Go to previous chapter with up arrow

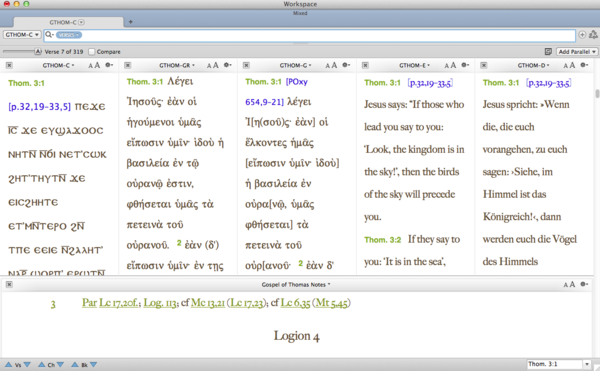click(42, 364)
